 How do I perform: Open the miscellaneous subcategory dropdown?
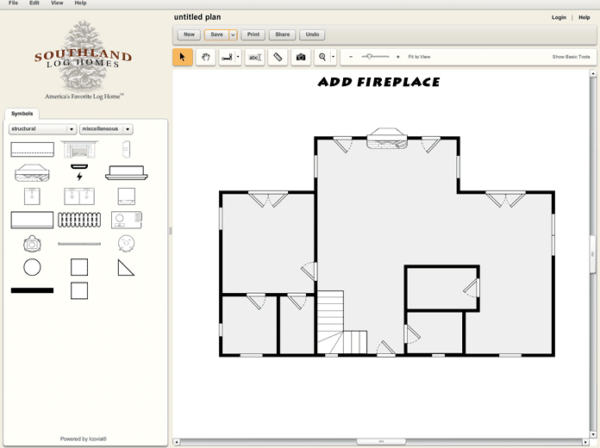click(106, 129)
